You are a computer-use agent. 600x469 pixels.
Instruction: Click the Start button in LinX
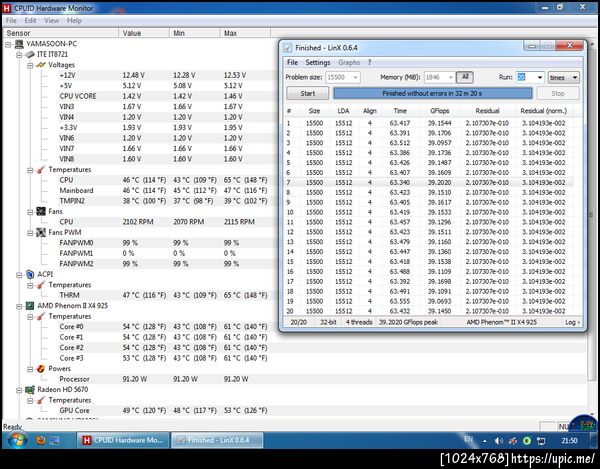pyautogui.click(x=308, y=93)
